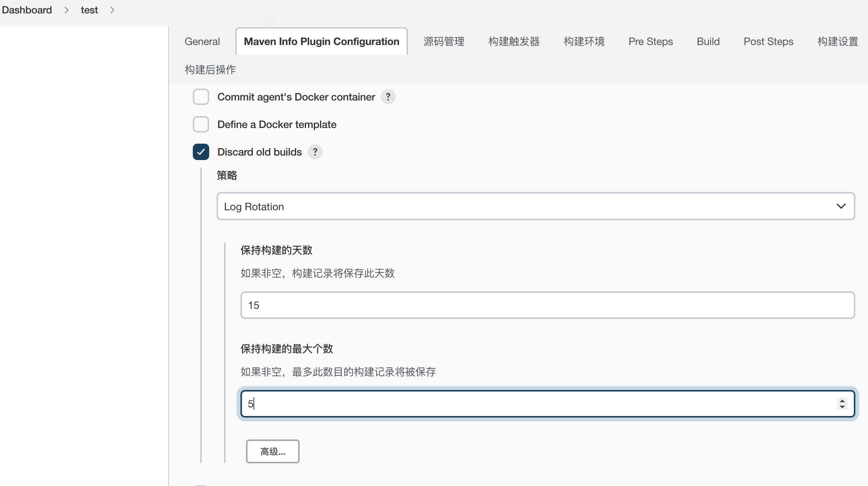868x486 pixels.
Task: Increment value using the max builds stepper
Action: 842,400
